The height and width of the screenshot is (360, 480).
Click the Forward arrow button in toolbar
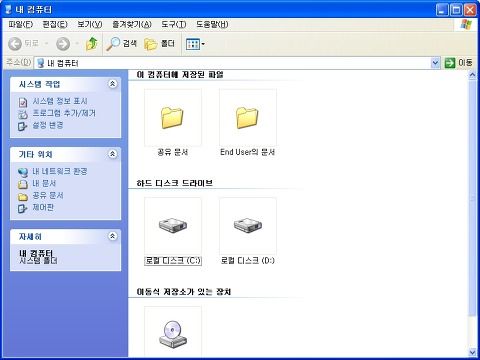tap(63, 44)
